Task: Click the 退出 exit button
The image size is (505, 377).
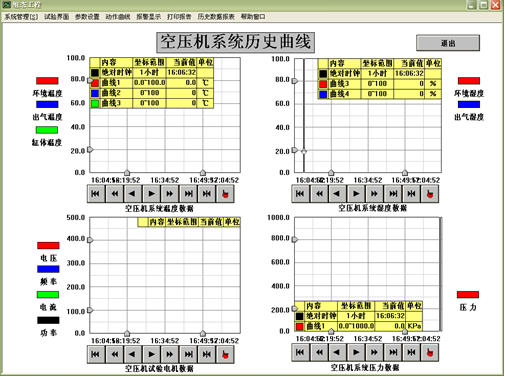Action: click(448, 43)
